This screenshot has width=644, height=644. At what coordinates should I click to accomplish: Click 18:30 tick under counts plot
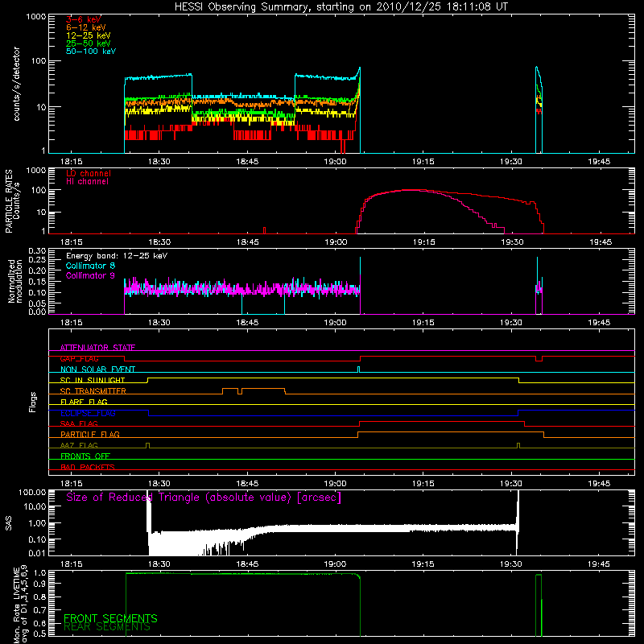pyautogui.click(x=159, y=162)
